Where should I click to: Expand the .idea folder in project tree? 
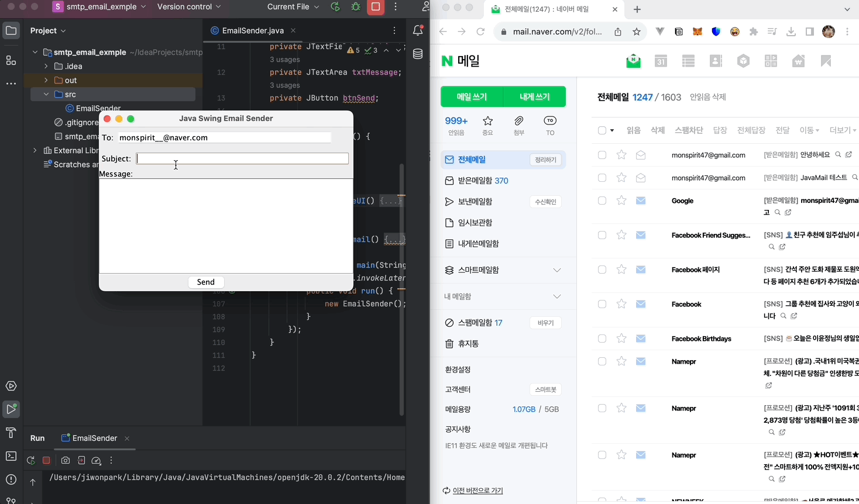click(46, 66)
